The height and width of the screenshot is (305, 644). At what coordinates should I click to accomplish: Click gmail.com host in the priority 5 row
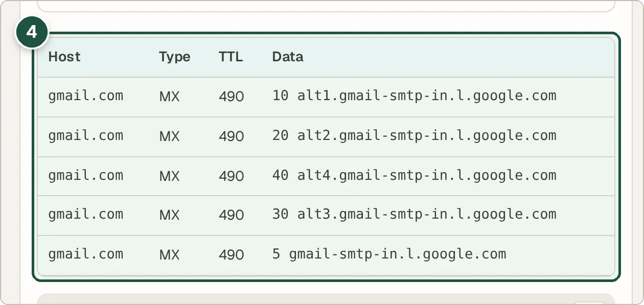point(86,255)
